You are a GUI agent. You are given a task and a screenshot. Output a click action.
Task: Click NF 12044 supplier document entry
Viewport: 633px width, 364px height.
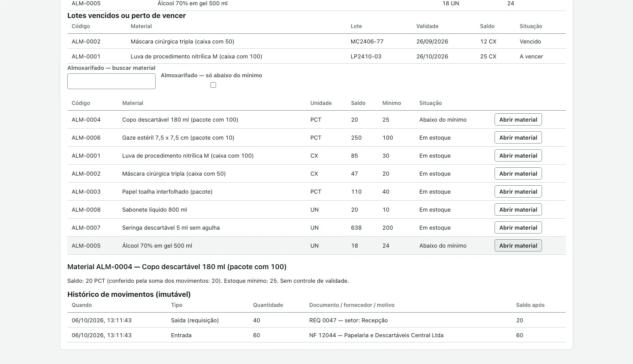point(376,335)
